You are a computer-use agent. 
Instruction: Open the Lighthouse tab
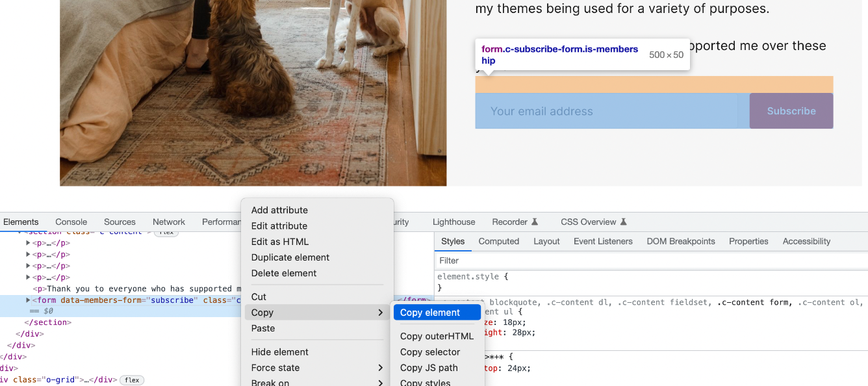453,222
